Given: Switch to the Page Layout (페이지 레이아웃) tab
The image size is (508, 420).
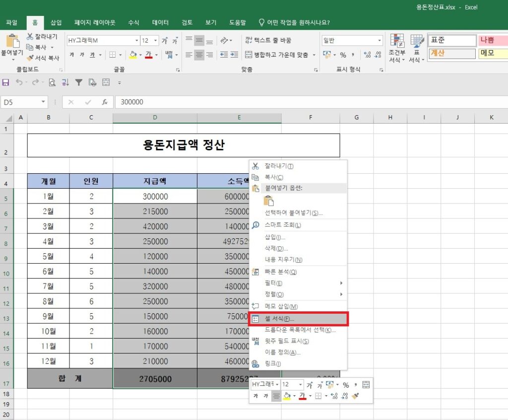Looking at the screenshot, I should tap(95, 22).
